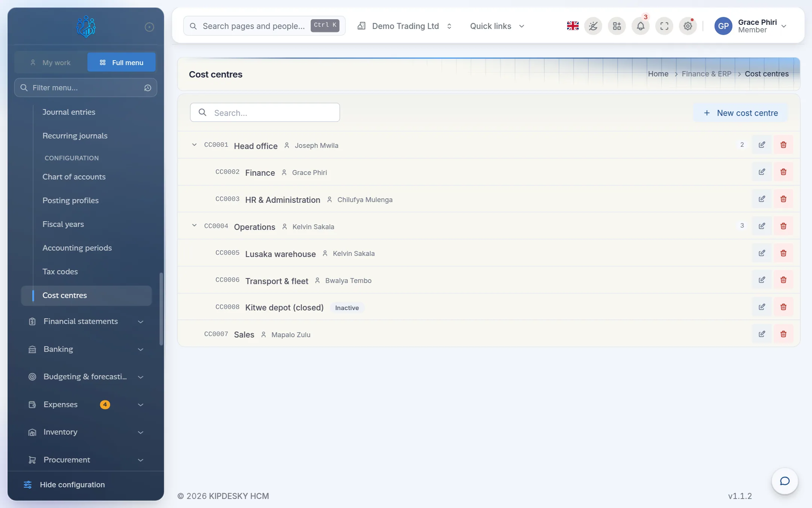Image resolution: width=812 pixels, height=508 pixels.
Task: Delete the Lusaka warehouse cost centre
Action: 783,253
